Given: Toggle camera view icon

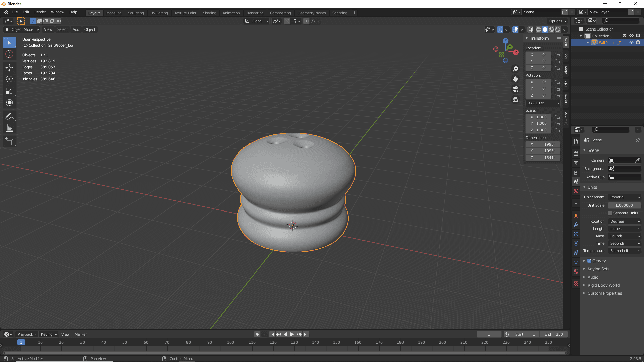Looking at the screenshot, I should click(515, 89).
